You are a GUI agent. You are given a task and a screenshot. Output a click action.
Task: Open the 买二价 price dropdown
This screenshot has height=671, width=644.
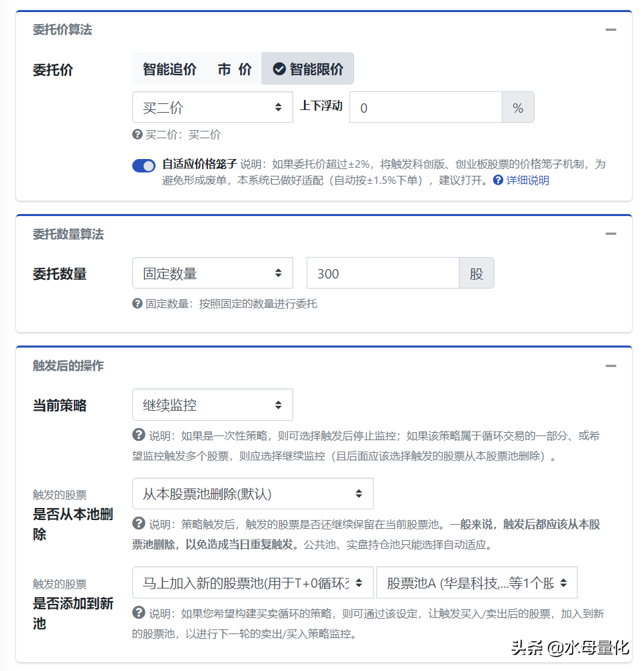(x=213, y=107)
